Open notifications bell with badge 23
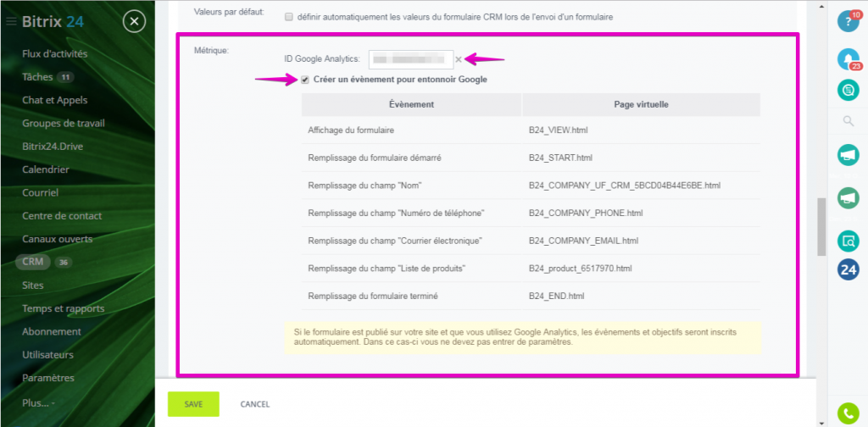This screenshot has height=427, width=868. click(x=848, y=58)
